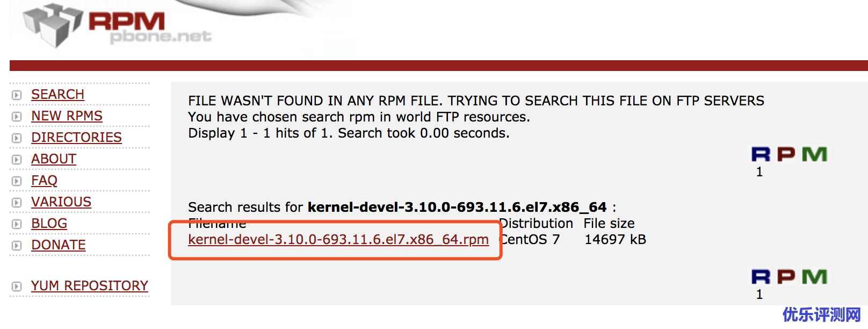This screenshot has width=868, height=329.
Task: Click the arrow bullet icon beside BLOG
Action: (x=17, y=224)
